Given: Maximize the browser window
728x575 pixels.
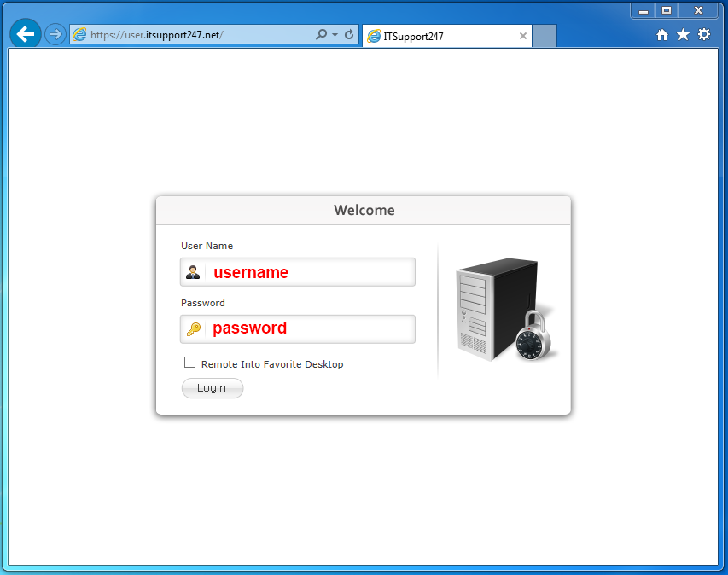Looking at the screenshot, I should [x=667, y=11].
